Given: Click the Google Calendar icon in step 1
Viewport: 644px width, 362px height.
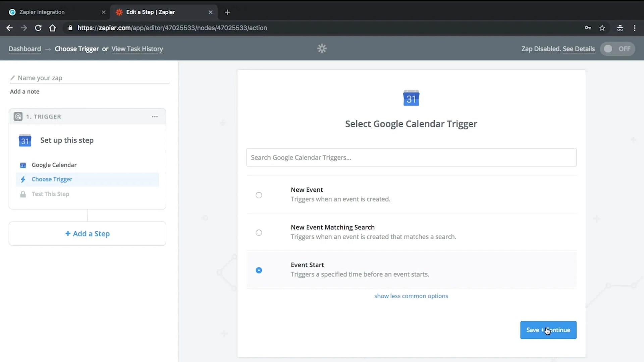Looking at the screenshot, I should (23, 165).
